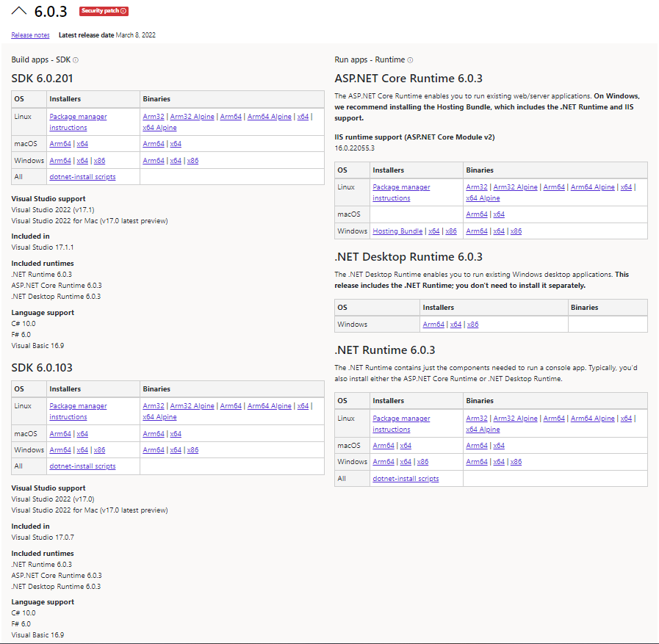This screenshot has width=659, height=644.
Task: Open SDK 6.0.103 Linux Package manager instructions
Action: point(78,411)
